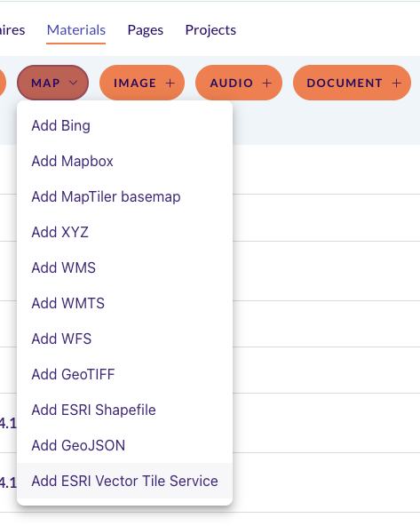Select Add GeoJSON option
This screenshot has height=526, width=420.
124,445
